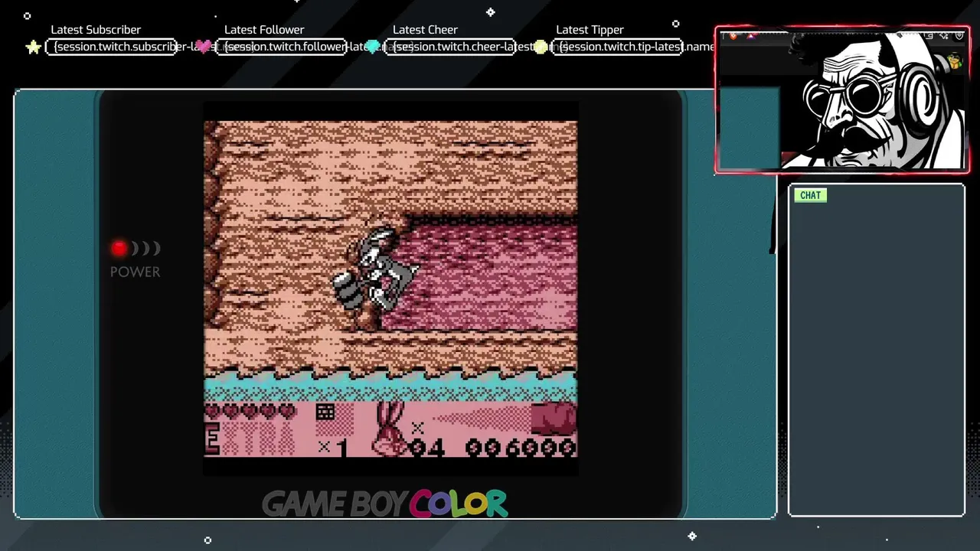
Task: Select the subscriber name field
Action: [112, 47]
